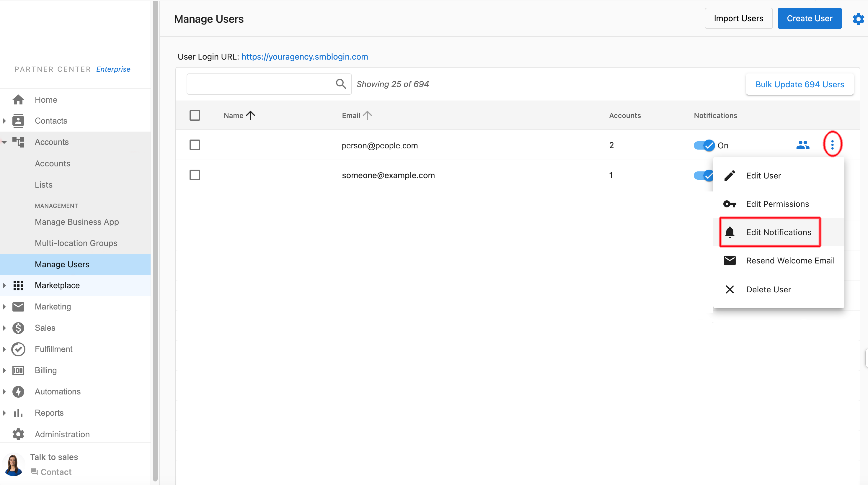Click the people icon for person@people.com

[803, 145]
